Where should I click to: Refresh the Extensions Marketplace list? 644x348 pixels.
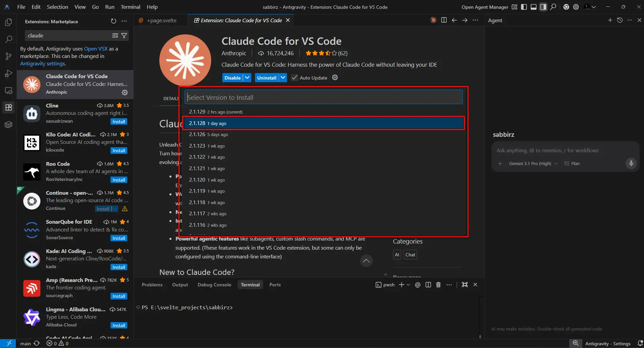point(114,21)
